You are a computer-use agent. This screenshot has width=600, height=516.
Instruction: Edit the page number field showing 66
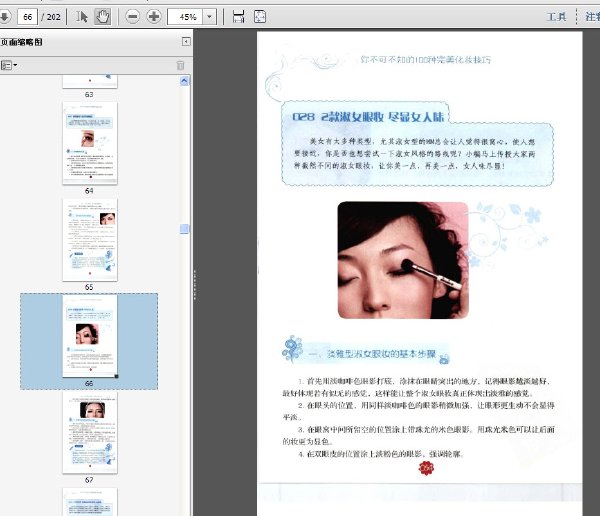point(27,17)
